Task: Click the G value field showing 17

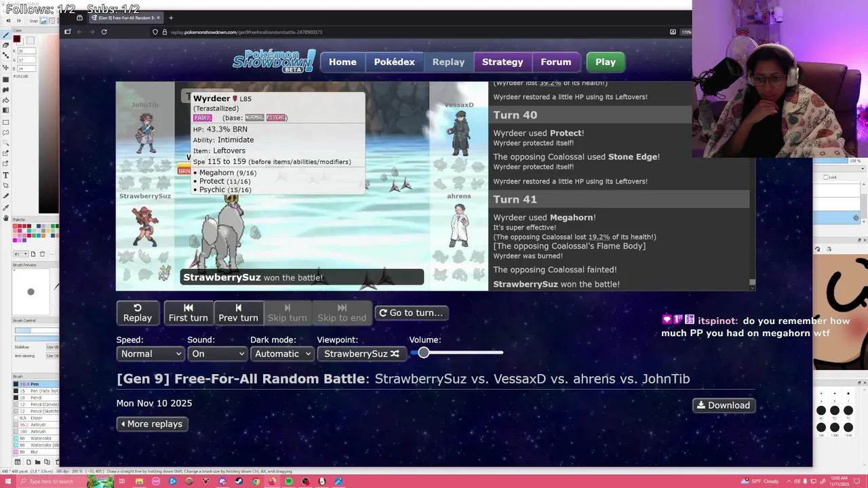Action: 26,60
